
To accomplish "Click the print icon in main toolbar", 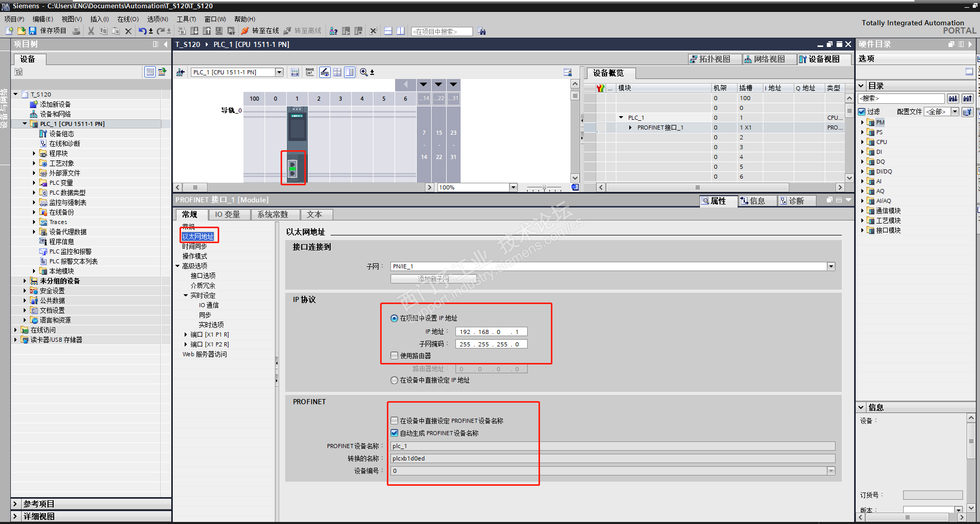I will click(x=76, y=31).
